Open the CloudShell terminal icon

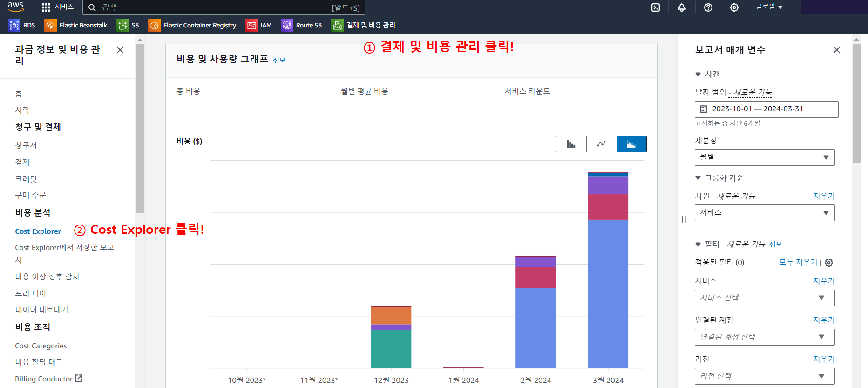pos(656,7)
